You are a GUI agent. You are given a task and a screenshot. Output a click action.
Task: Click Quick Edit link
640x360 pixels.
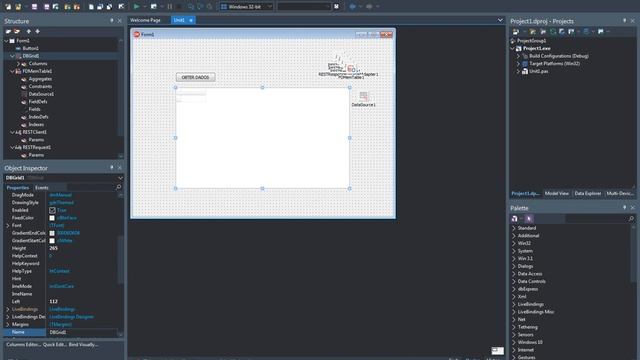point(54,344)
